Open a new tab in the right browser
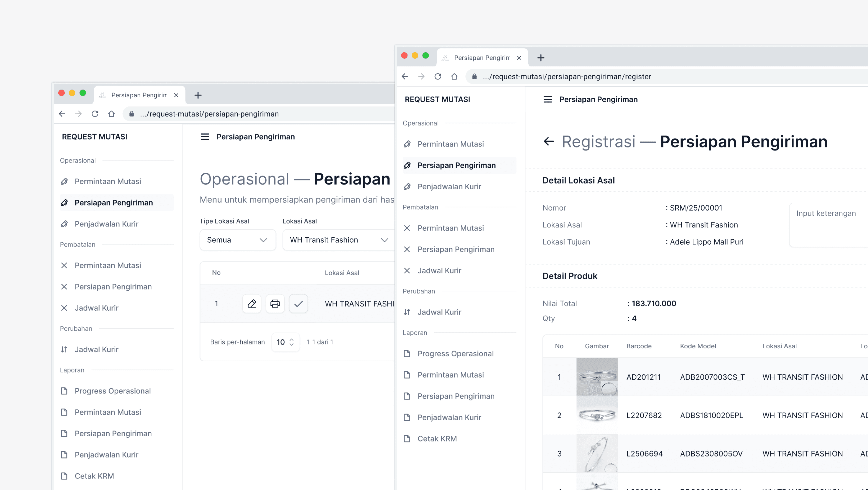Screen dimensions: 868x490 click(x=541, y=58)
